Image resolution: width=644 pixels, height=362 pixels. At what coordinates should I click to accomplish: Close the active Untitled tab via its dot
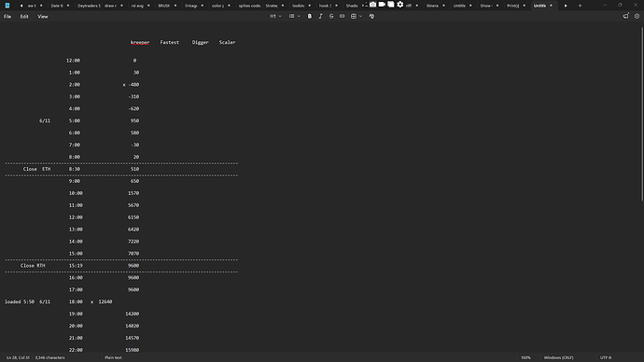(x=552, y=6)
